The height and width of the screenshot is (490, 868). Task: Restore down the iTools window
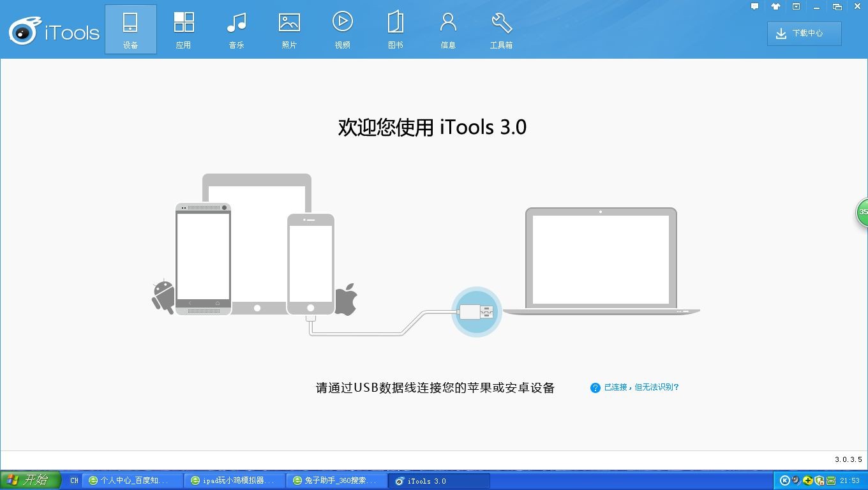(837, 6)
